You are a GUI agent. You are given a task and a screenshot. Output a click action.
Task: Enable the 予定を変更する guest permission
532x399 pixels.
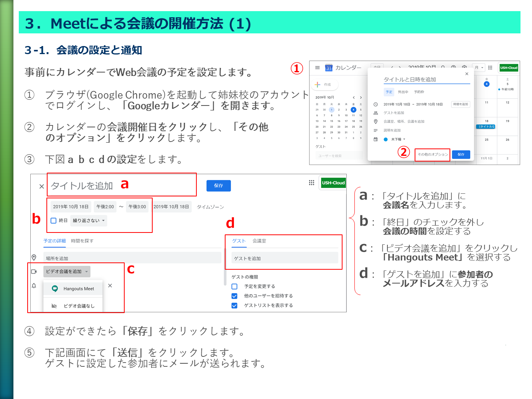click(x=235, y=287)
